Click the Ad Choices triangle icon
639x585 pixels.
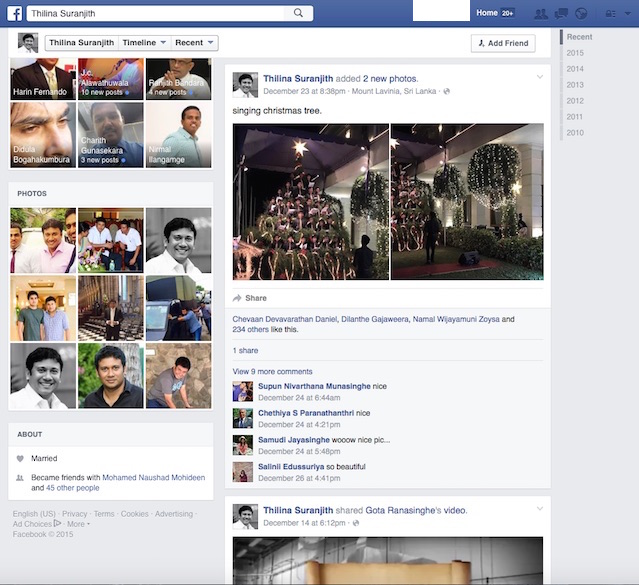tap(57, 523)
